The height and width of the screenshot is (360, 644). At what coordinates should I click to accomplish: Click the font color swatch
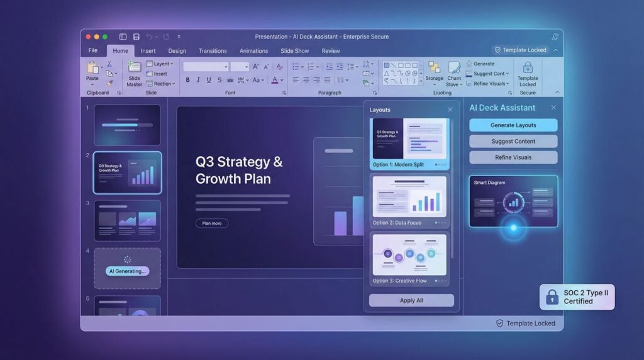[x=274, y=80]
